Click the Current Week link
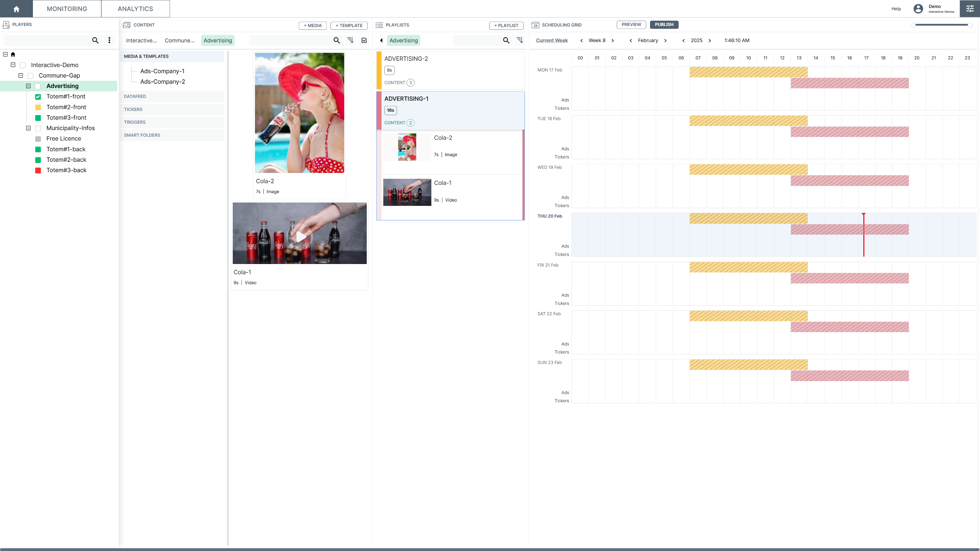The image size is (980, 551). [x=552, y=41]
